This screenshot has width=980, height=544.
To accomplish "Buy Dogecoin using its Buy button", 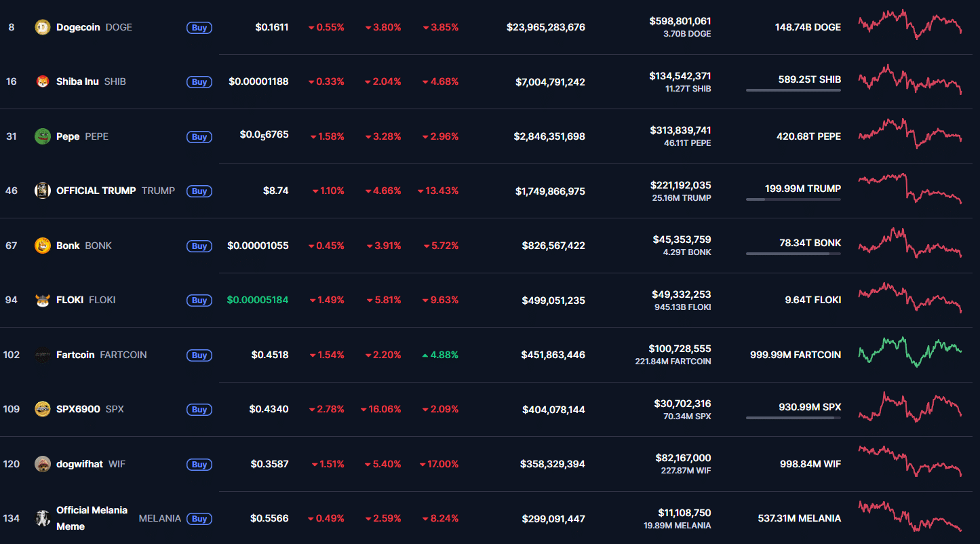I will tap(199, 28).
